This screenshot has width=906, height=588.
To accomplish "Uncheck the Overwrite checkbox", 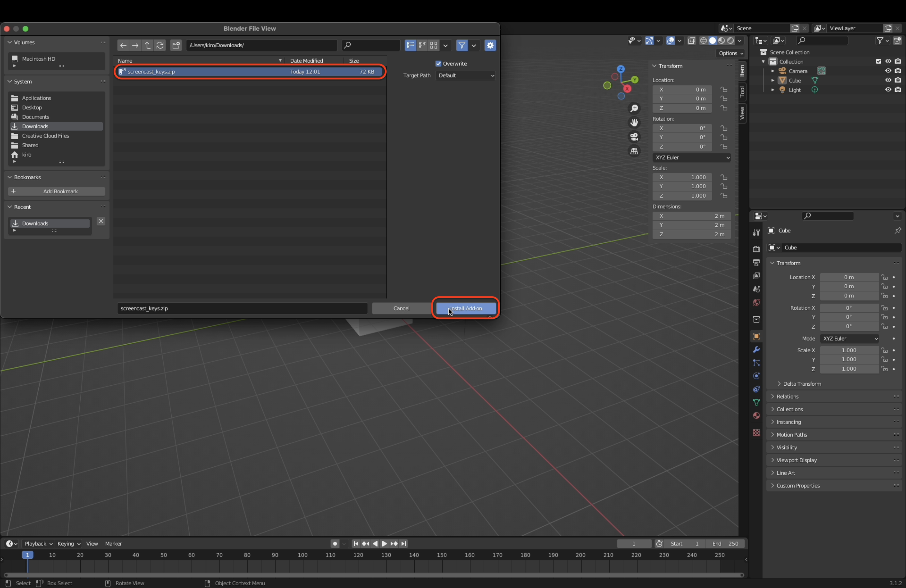I will point(438,63).
